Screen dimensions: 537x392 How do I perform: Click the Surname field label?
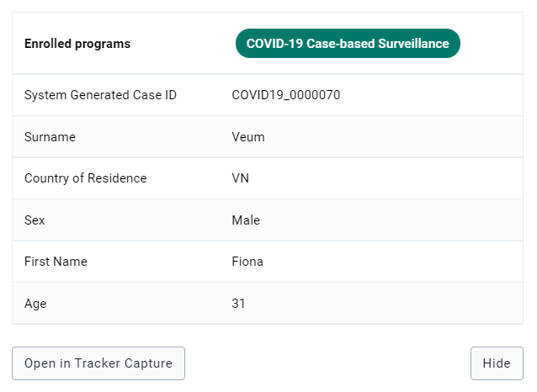point(50,137)
